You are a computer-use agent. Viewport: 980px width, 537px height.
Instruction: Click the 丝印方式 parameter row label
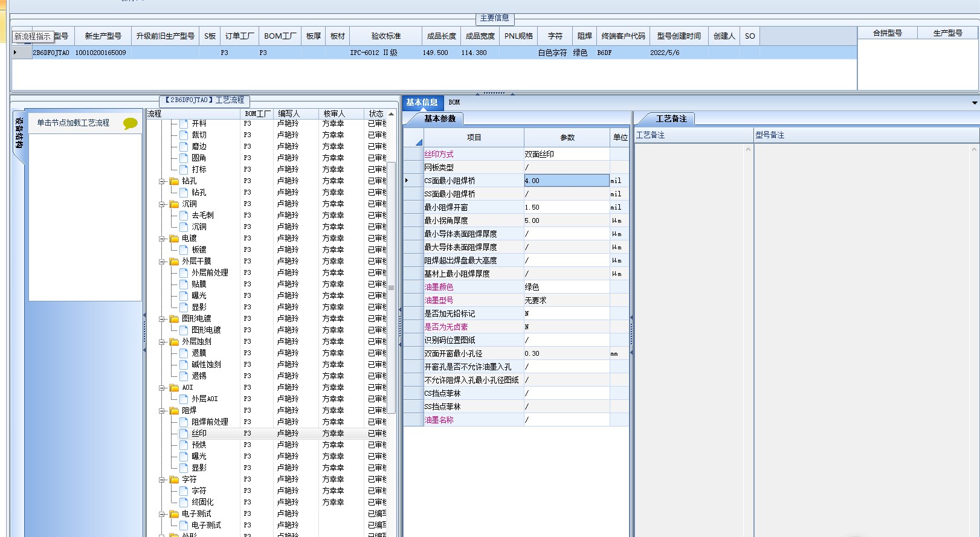point(439,154)
